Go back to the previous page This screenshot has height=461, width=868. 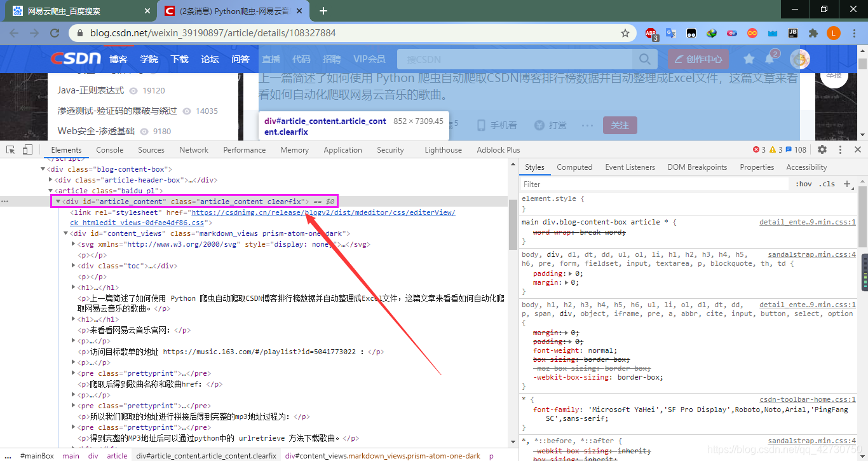tap(15, 33)
